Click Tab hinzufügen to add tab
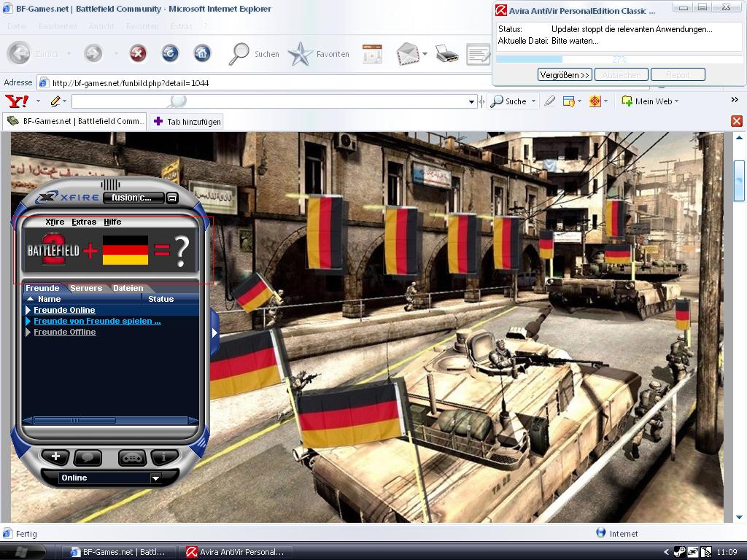747x560 pixels. 187,122
